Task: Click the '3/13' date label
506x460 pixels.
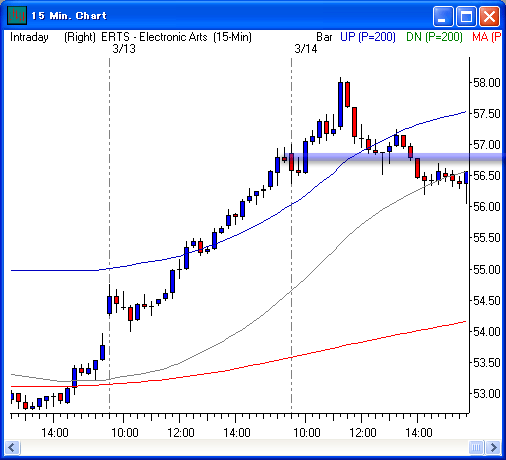Action: pos(124,49)
